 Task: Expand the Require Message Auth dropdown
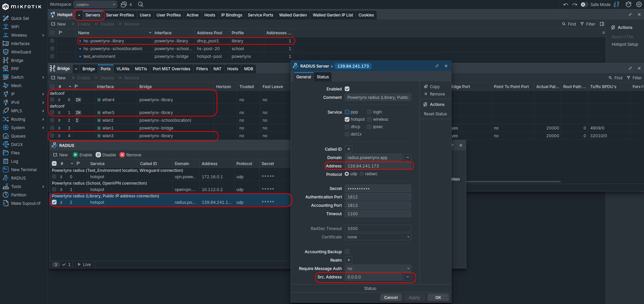378,269
